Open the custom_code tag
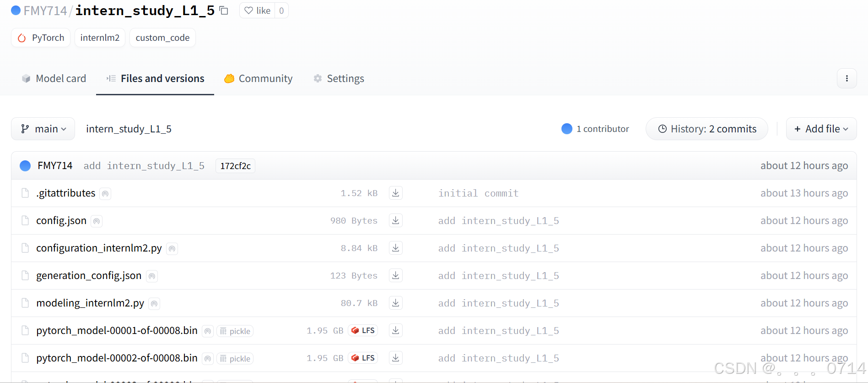This screenshot has width=868, height=383. pos(162,38)
